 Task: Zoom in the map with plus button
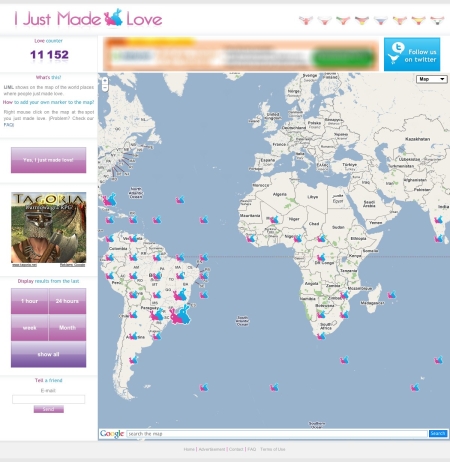(x=105, y=81)
